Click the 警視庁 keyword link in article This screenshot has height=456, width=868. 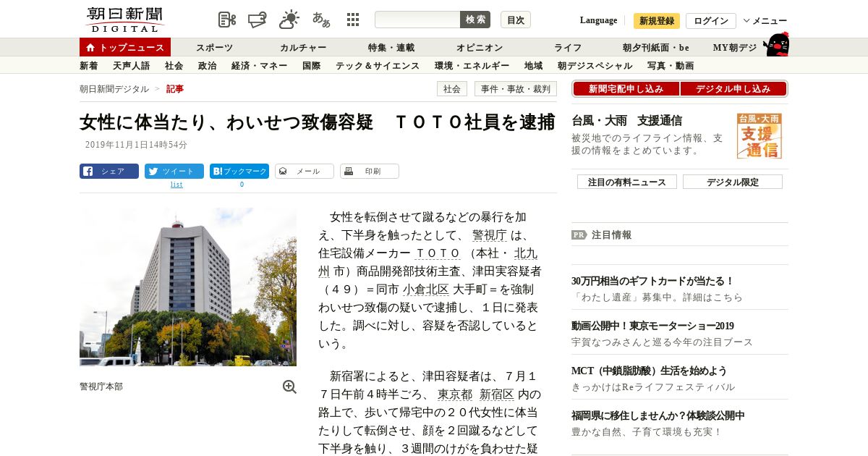pos(490,235)
